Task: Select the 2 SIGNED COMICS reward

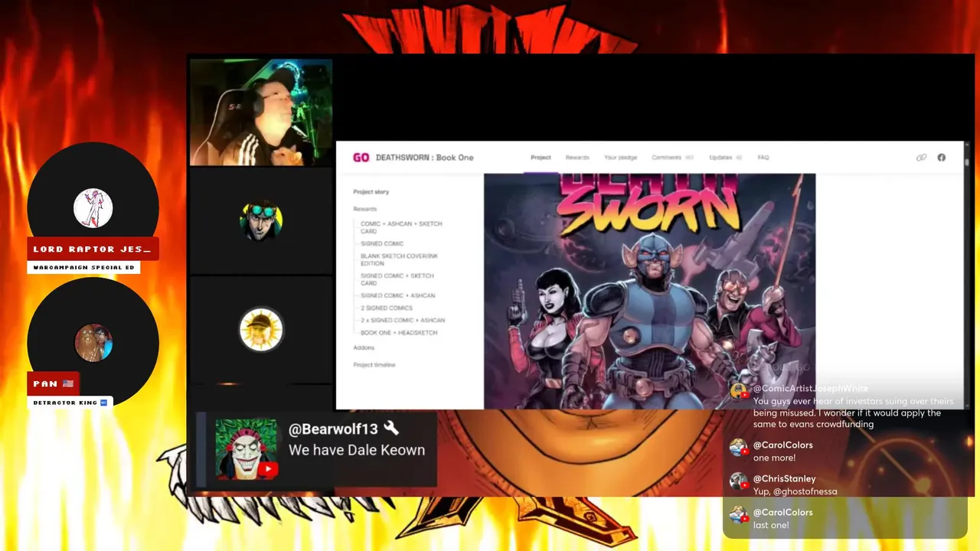Action: [387, 308]
